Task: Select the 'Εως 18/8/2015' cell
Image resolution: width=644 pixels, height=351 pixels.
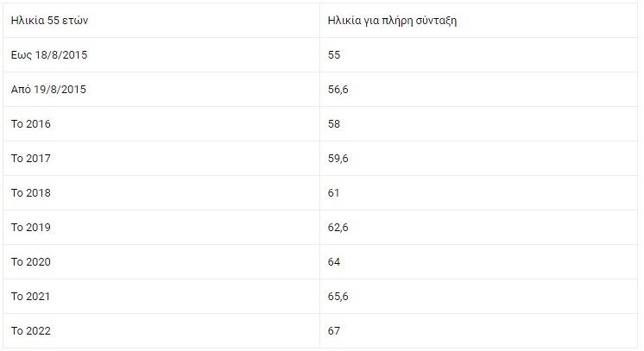Action: point(49,55)
